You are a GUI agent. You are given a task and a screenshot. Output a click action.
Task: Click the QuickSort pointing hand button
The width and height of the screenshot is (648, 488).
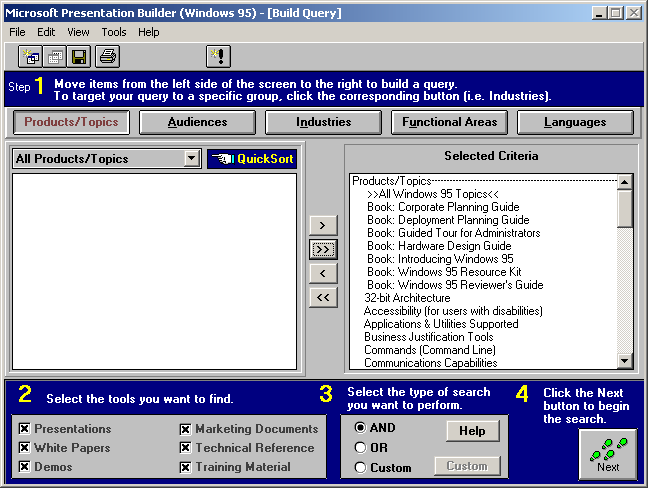click(x=252, y=159)
